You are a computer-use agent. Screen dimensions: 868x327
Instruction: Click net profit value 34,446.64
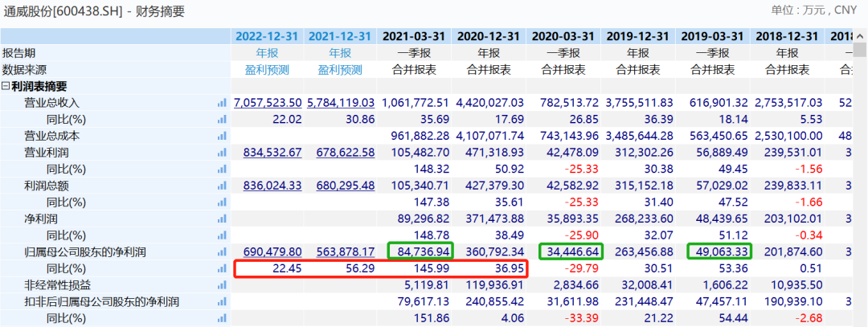[571, 252]
